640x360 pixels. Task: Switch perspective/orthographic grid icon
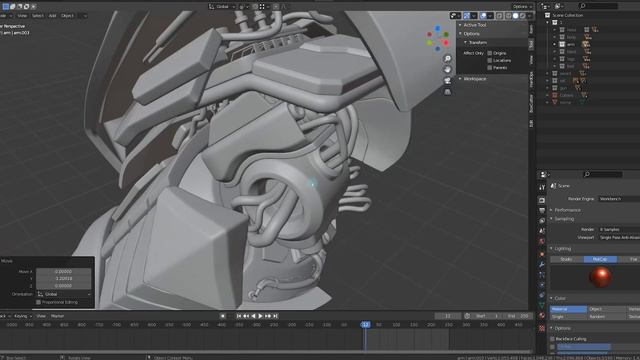[448, 92]
